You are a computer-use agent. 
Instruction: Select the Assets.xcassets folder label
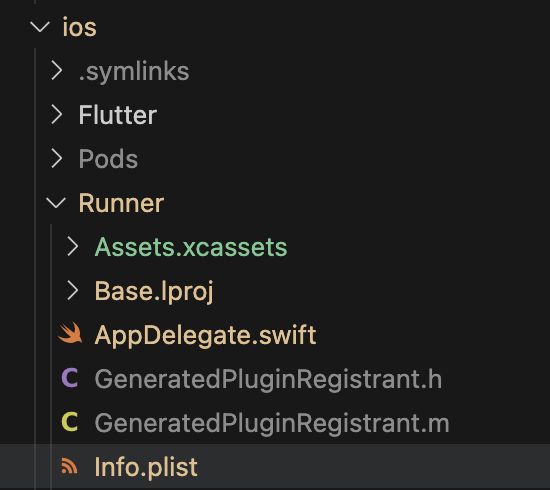pyautogui.click(x=191, y=247)
